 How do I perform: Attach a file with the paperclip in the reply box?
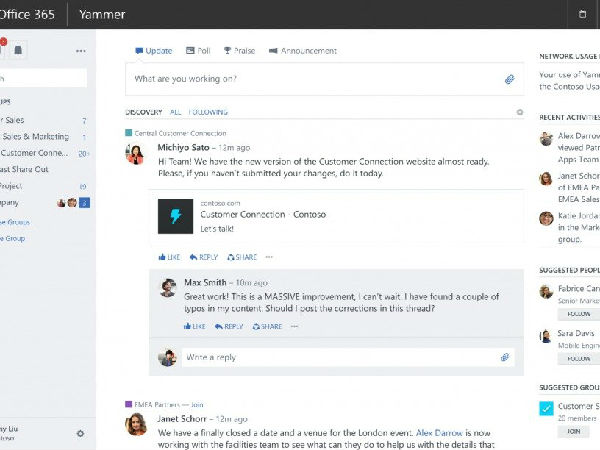click(505, 357)
